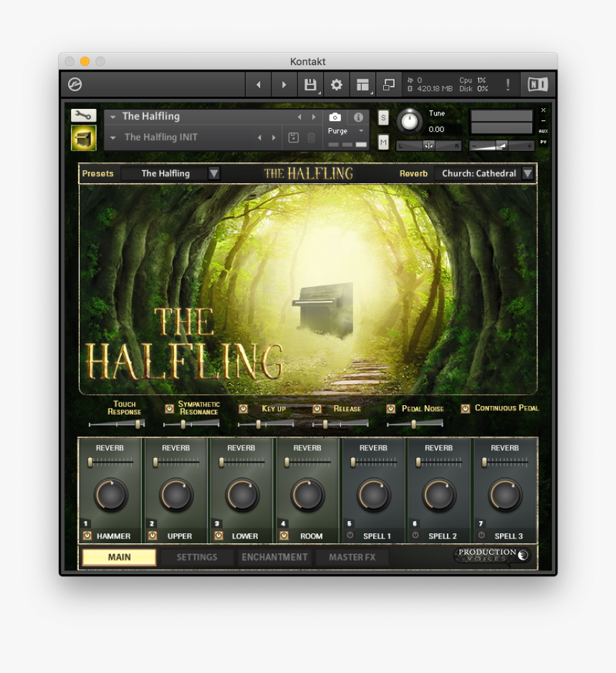Image resolution: width=616 pixels, height=673 pixels.
Task: Open the Purge dropdown
Action: click(x=361, y=131)
